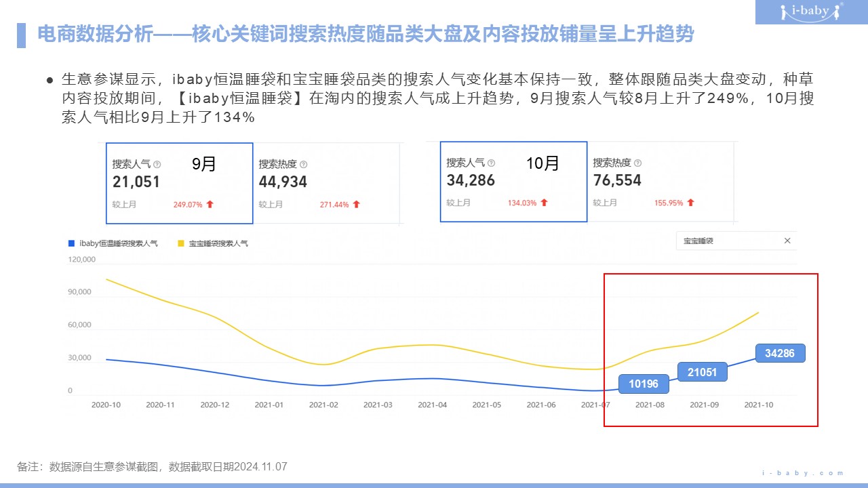Click the 2021-06 x-axis label
Screen dimensions: 868x488
540,405
